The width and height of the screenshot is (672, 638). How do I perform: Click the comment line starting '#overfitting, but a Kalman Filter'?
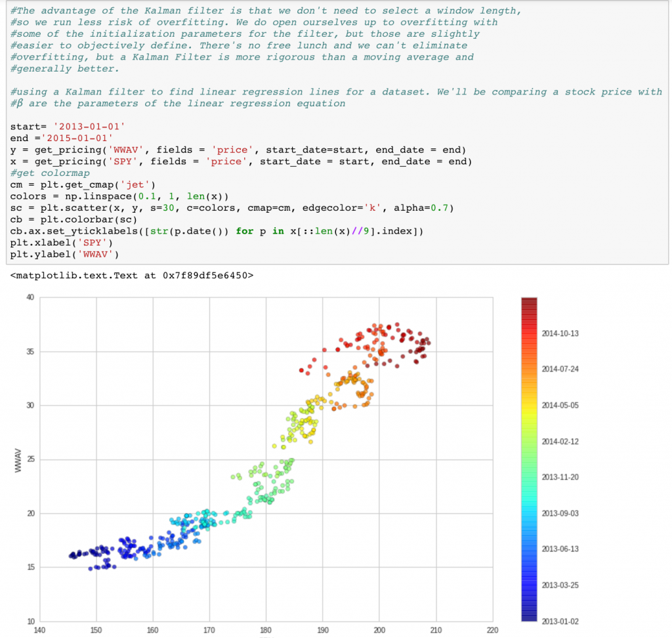(x=241, y=57)
